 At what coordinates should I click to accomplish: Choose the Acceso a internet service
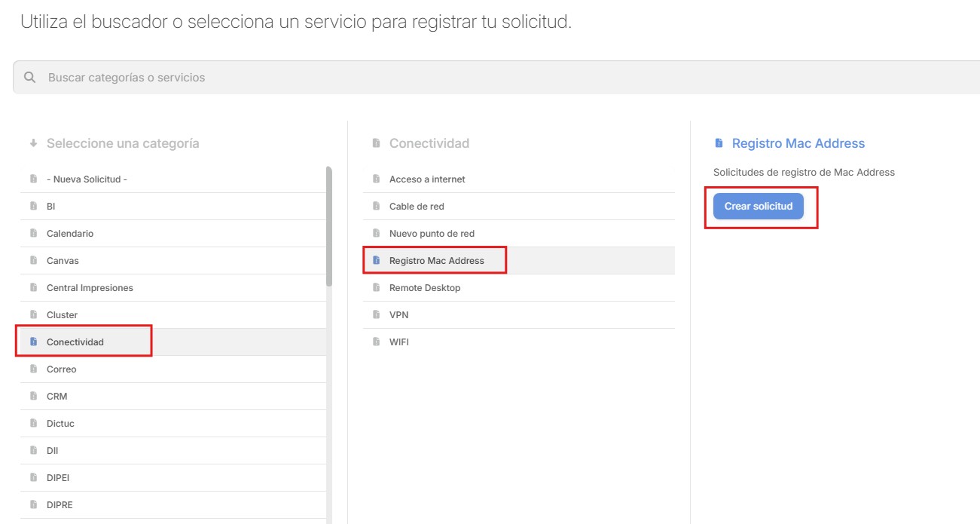(427, 179)
